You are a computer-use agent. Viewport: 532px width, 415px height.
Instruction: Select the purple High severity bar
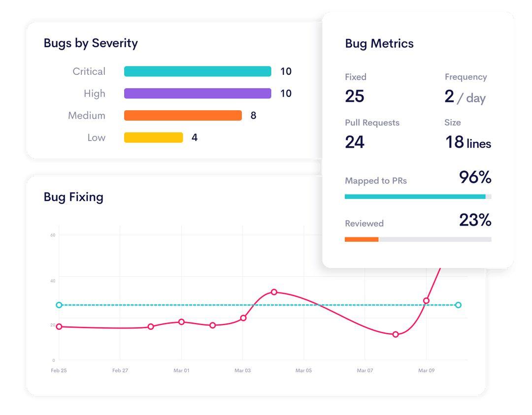pos(197,94)
